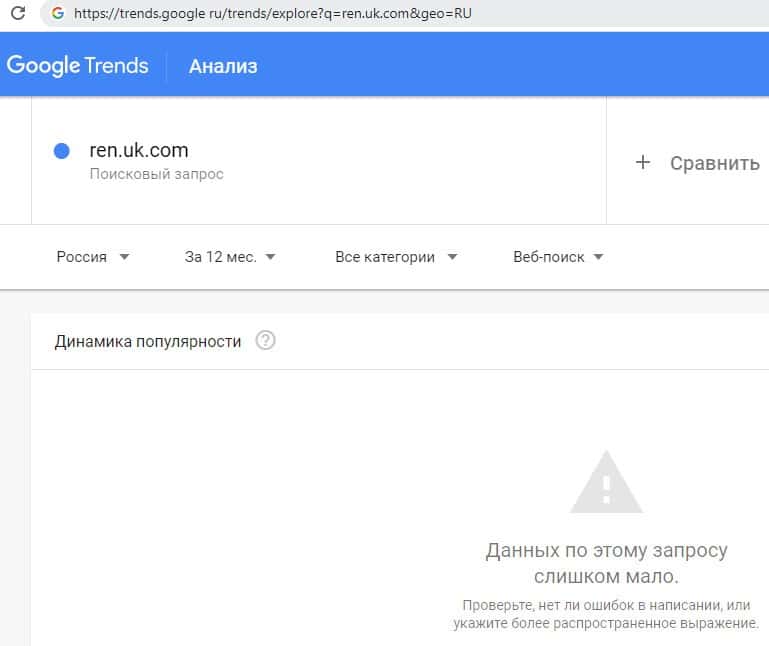769x646 pixels.
Task: Click the blue dot beside ren.uk.com
Action: 61,151
